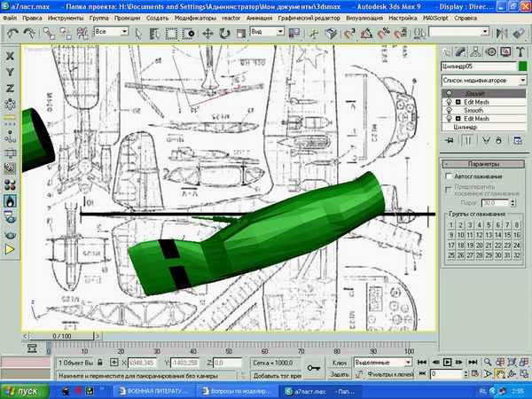Go to end frame button
The image size is (532, 399).
click(473, 363)
